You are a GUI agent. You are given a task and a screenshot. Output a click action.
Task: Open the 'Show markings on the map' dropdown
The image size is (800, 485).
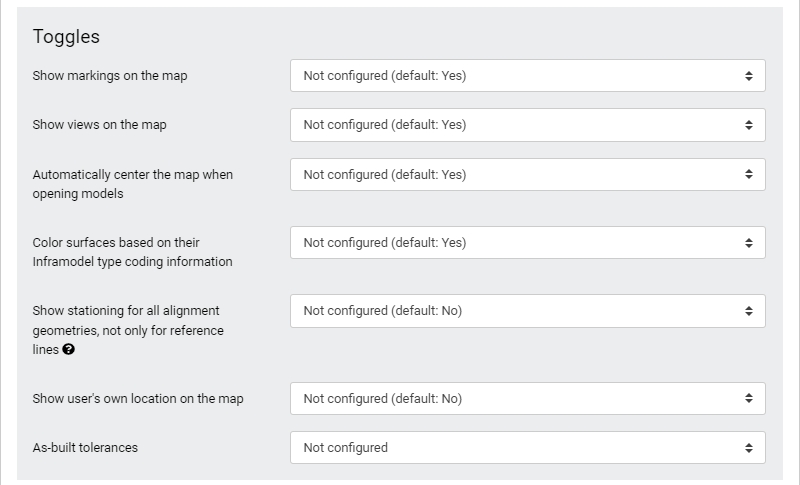527,75
